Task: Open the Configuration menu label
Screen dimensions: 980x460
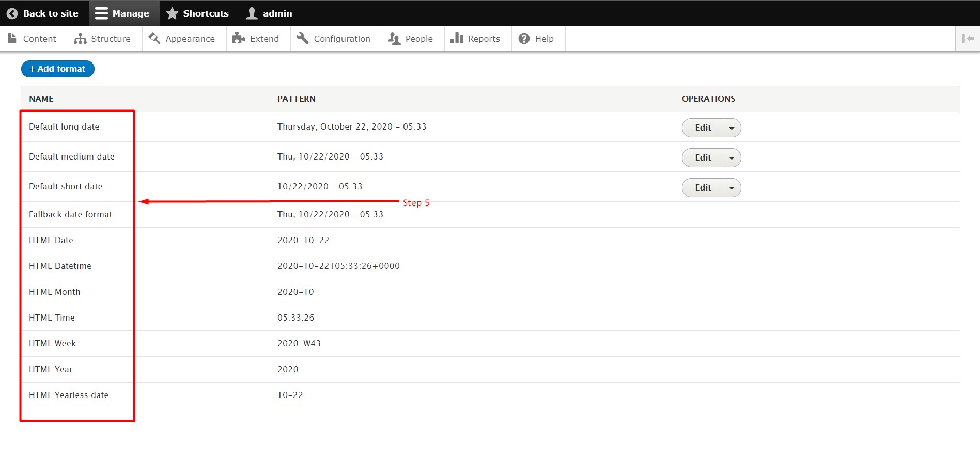Action: pyautogui.click(x=342, y=39)
